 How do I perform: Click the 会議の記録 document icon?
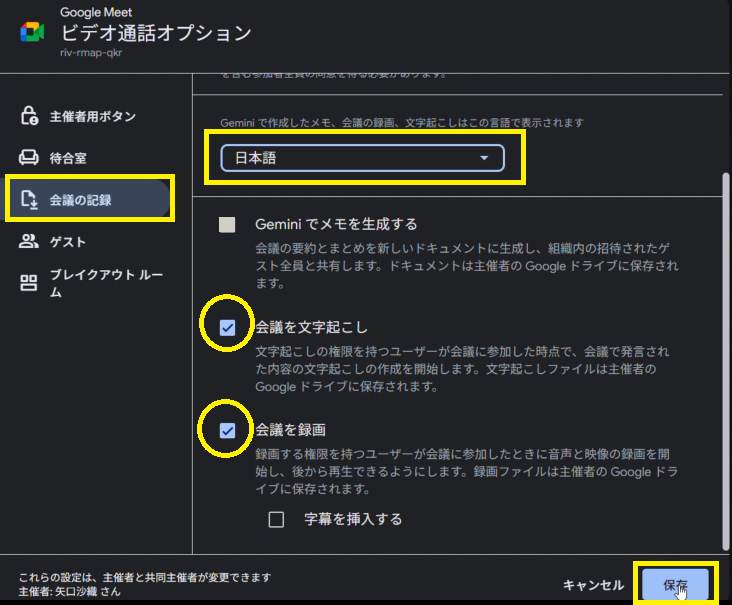pyautogui.click(x=29, y=200)
